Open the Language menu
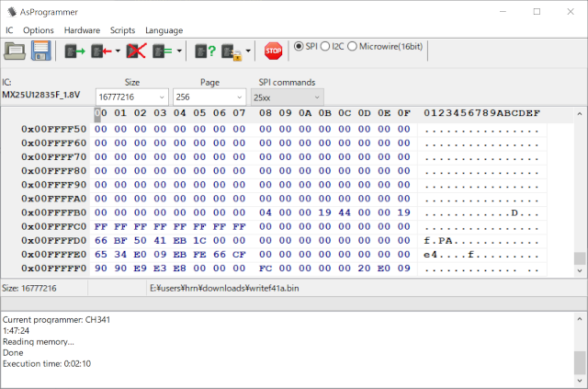 click(164, 30)
